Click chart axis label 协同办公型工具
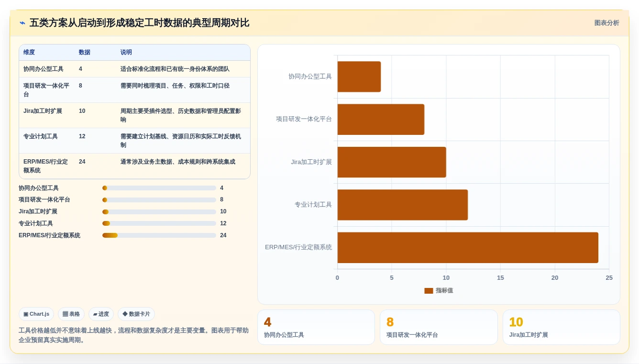 [310, 77]
